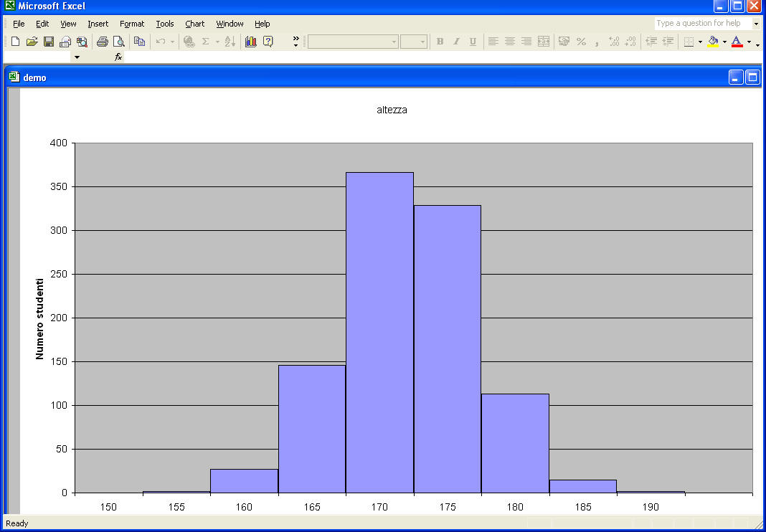Toggle italic formatting
This screenshot has width=766, height=532.
[455, 42]
